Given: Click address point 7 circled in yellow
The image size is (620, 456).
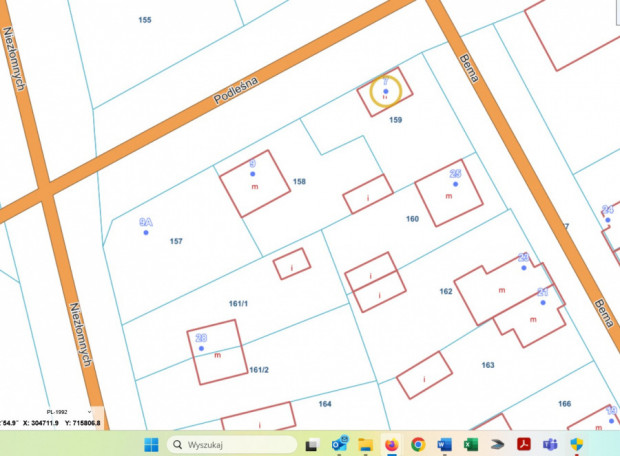Looking at the screenshot, I should click(385, 92).
